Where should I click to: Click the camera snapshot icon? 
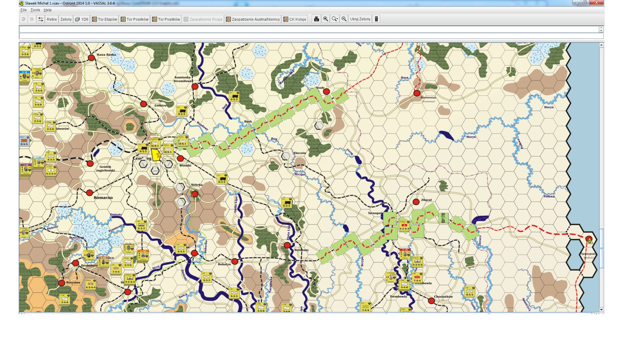coord(316,19)
